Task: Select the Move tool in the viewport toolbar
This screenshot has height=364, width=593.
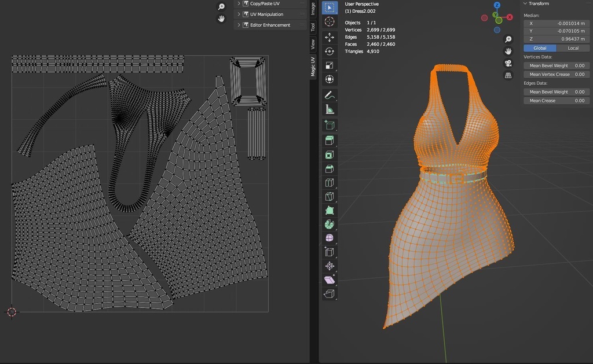Action: click(329, 36)
